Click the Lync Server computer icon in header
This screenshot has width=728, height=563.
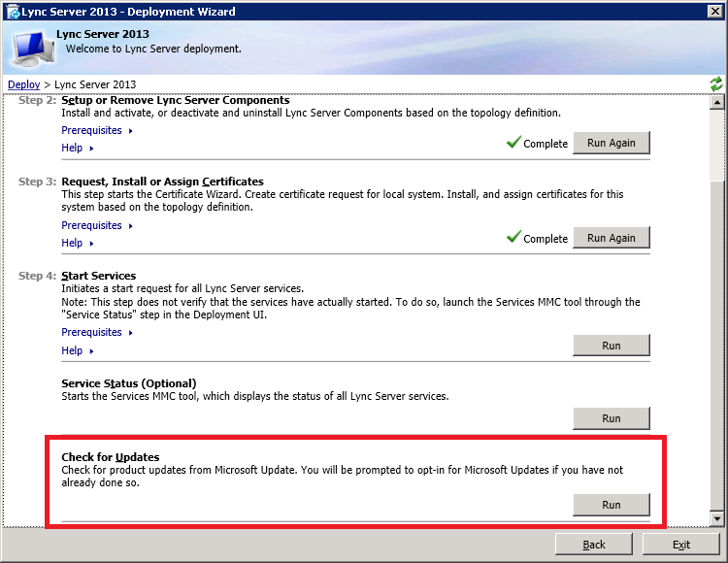(33, 48)
